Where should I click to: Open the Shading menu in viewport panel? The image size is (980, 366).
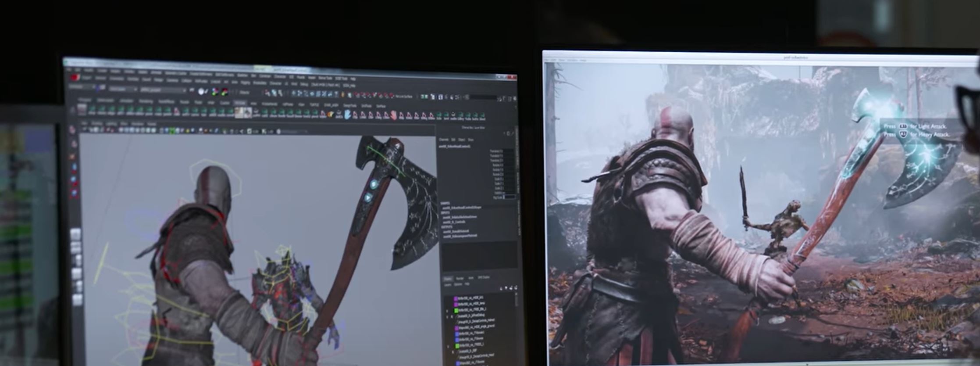click(96, 124)
